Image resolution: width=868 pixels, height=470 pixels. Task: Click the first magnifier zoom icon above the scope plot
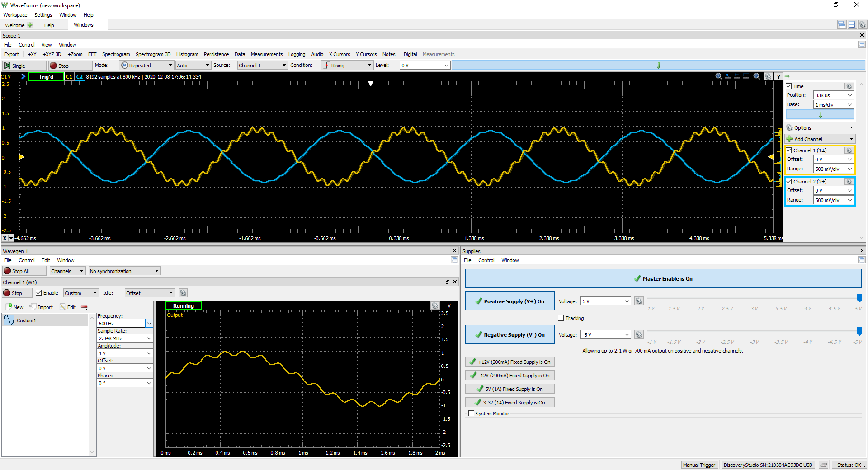[718, 76]
